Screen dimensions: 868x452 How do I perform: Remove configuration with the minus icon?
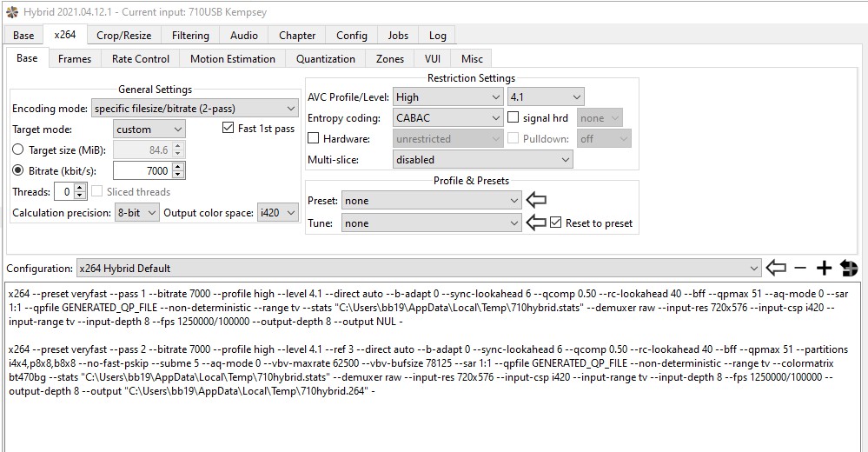[x=800, y=268]
